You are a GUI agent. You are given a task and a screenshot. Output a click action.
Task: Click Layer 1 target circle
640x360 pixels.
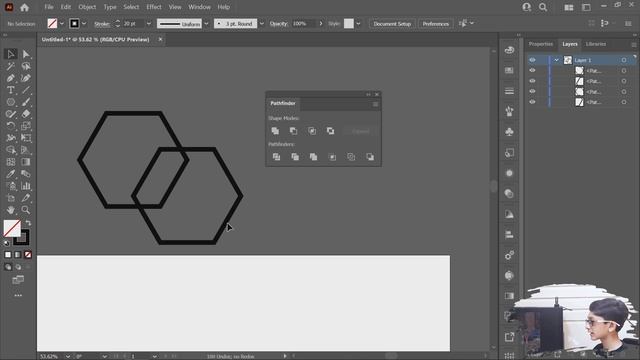point(624,60)
